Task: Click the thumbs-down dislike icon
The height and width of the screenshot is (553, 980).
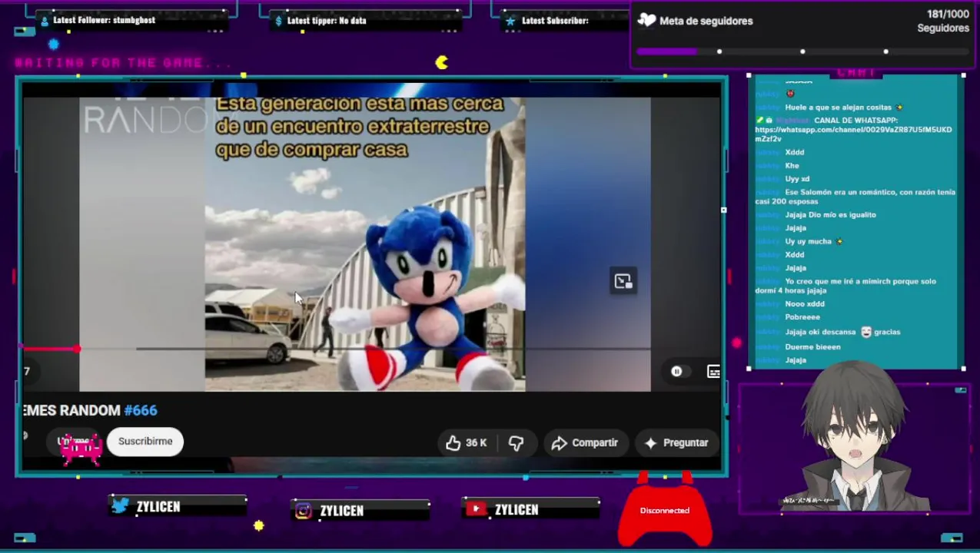Action: (516, 442)
